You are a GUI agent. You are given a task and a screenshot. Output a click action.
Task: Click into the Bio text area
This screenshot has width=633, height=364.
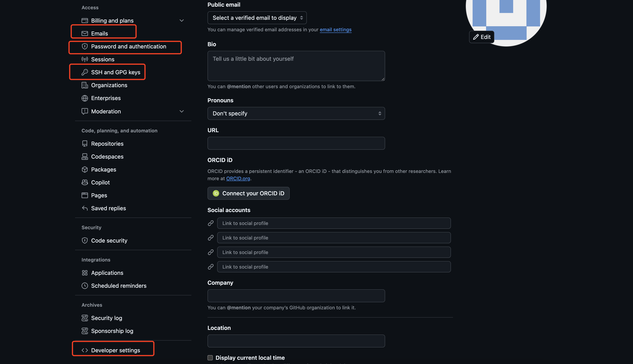[296, 66]
